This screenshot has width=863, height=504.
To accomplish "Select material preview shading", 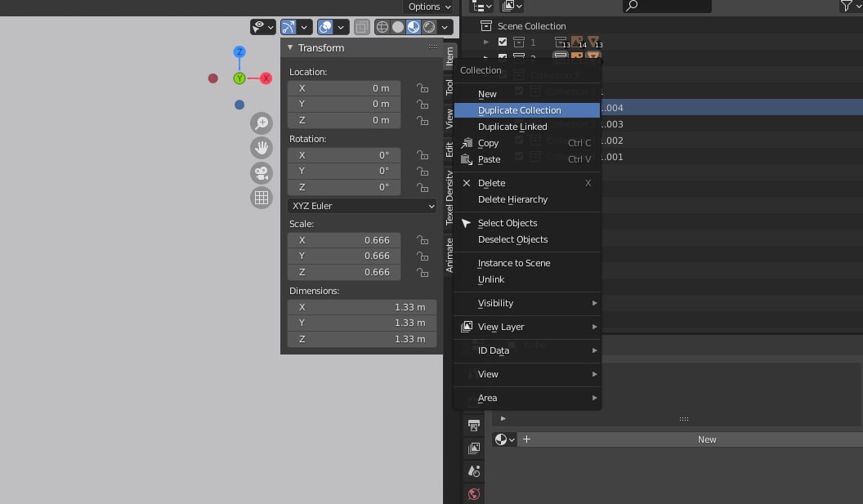I will pos(414,27).
